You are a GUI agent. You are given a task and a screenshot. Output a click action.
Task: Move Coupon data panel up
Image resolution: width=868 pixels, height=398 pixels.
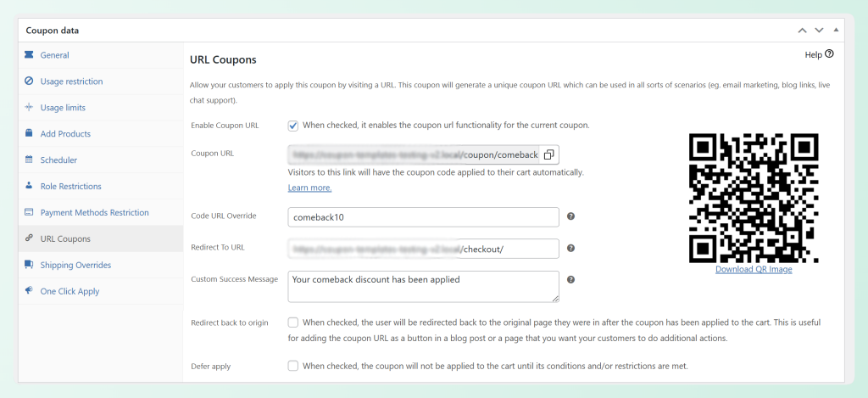802,31
